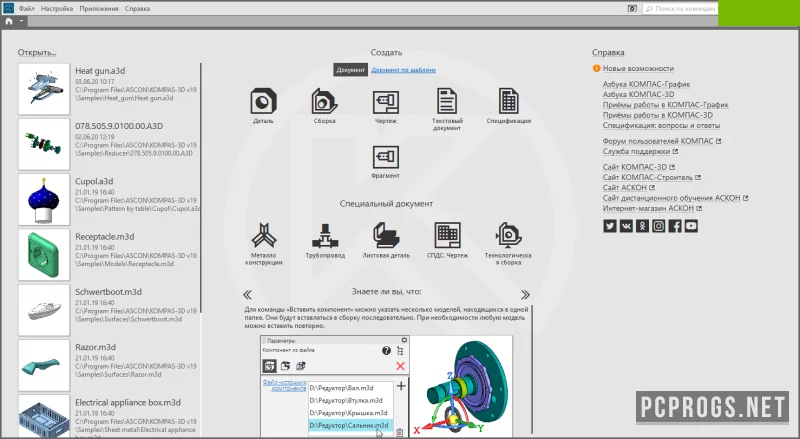Open the Odnoklassniki social icon
800x439 pixels.
pyautogui.click(x=642, y=226)
